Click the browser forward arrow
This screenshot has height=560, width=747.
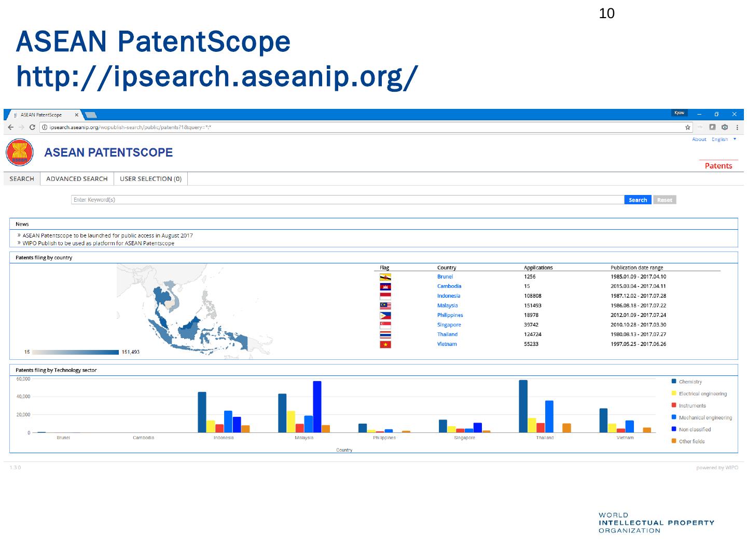[x=21, y=127]
